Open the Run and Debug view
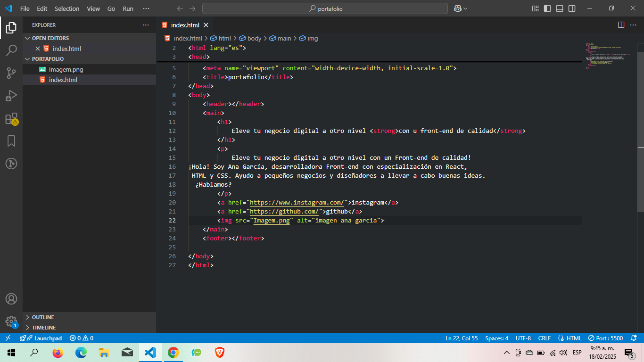The image size is (644, 362). pos(11,96)
